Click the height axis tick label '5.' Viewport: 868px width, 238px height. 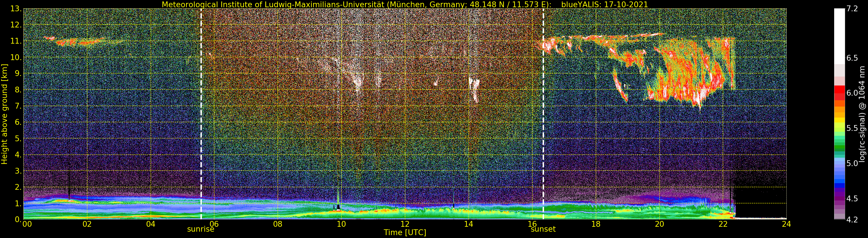click(18, 138)
